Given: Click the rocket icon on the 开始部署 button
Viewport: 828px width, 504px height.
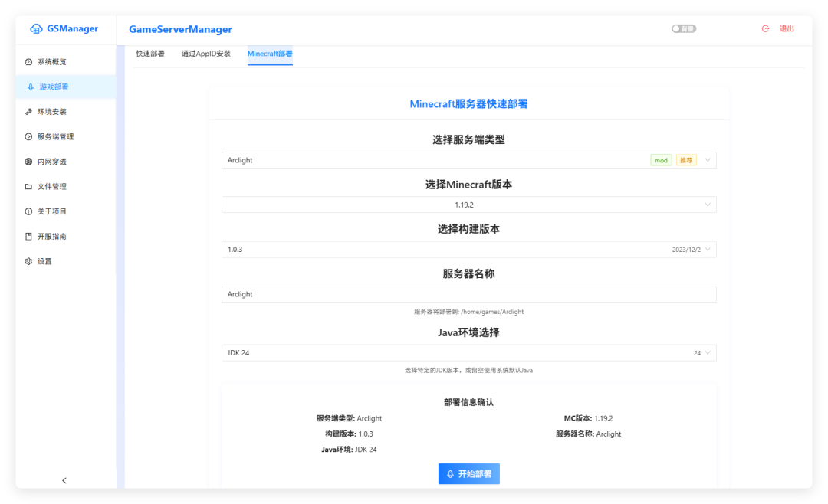Looking at the screenshot, I should click(451, 474).
